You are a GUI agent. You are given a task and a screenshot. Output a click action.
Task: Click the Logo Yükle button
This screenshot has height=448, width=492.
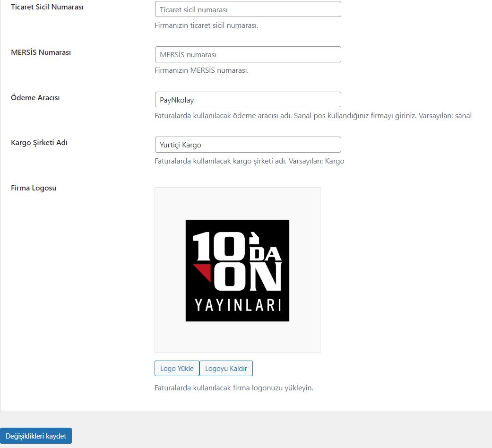[177, 368]
